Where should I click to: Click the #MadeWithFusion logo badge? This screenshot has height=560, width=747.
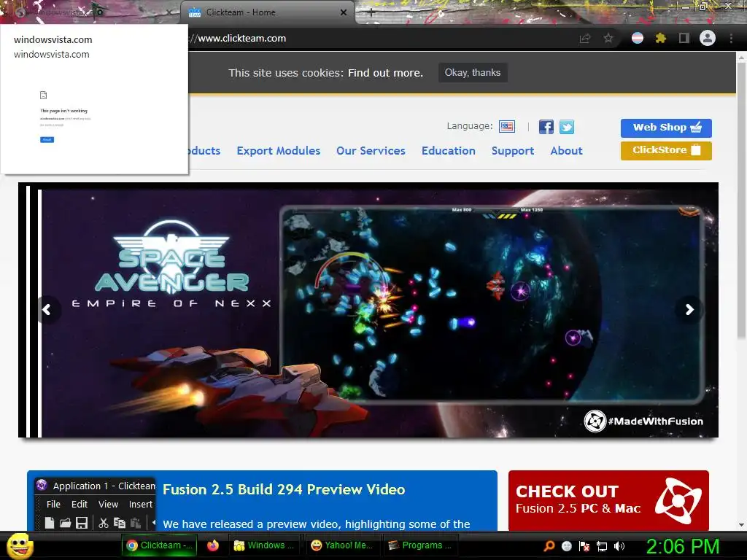pyautogui.click(x=643, y=421)
